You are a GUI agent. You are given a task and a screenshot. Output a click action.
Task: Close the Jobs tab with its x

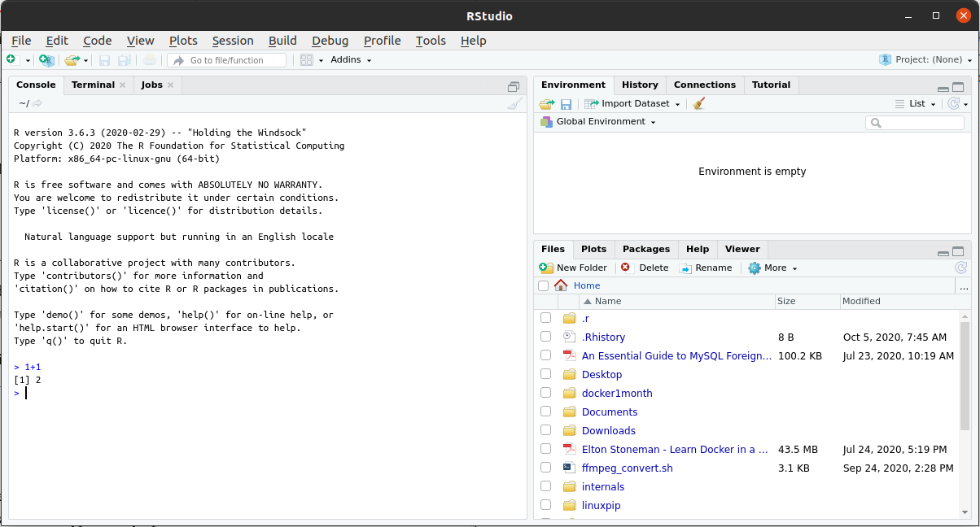pyautogui.click(x=171, y=85)
